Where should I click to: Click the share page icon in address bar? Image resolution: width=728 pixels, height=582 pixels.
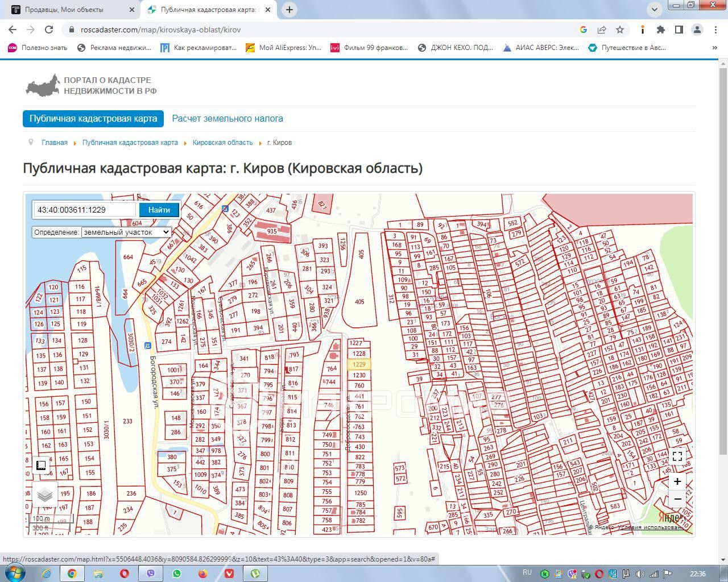(602, 30)
